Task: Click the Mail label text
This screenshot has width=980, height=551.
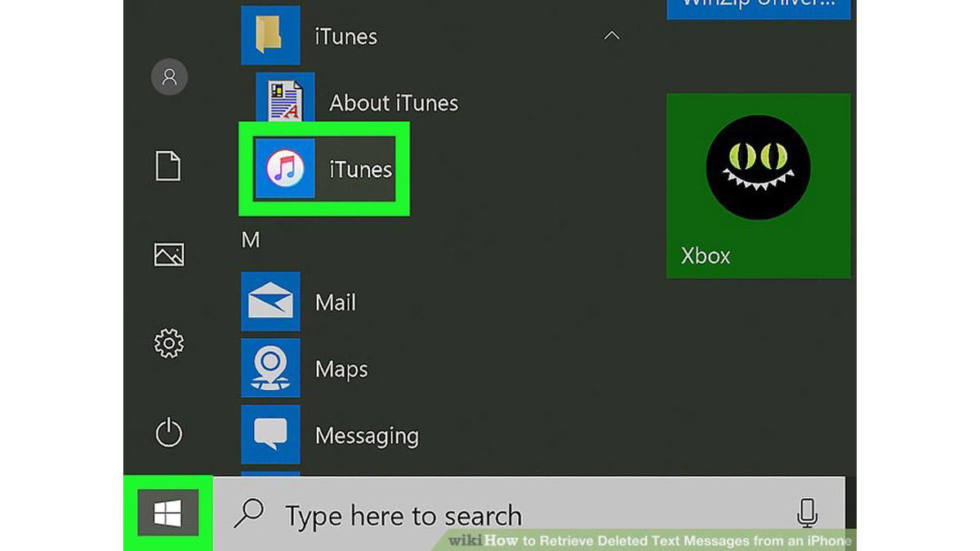Action: pos(336,303)
